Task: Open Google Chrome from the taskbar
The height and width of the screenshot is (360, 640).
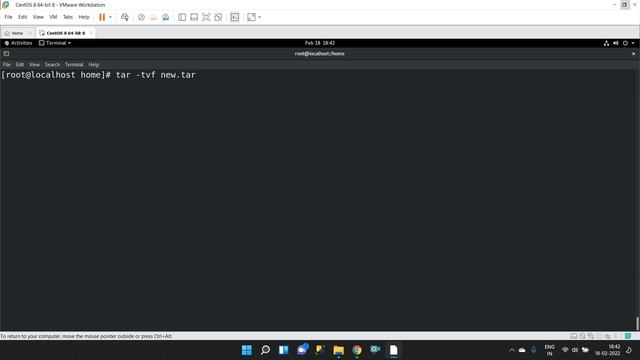Action: [x=357, y=350]
